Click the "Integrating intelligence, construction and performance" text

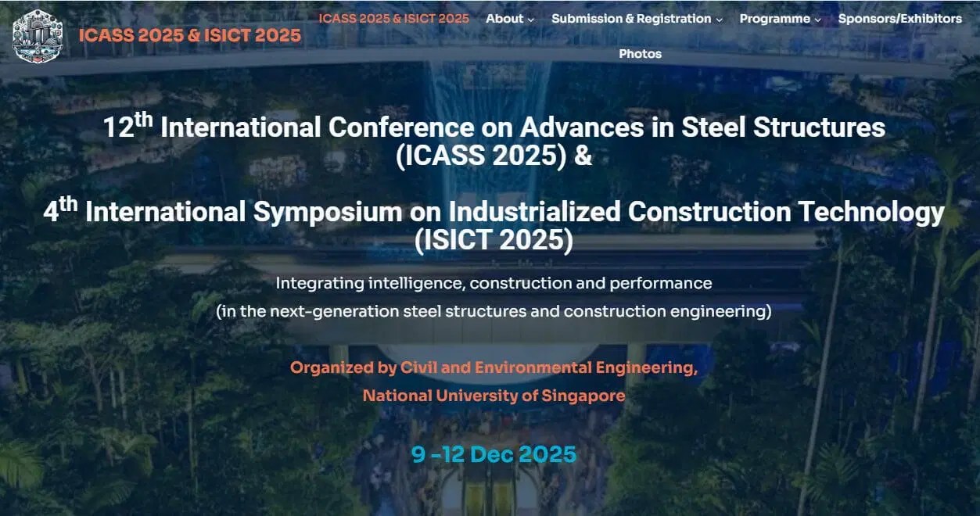tap(494, 283)
